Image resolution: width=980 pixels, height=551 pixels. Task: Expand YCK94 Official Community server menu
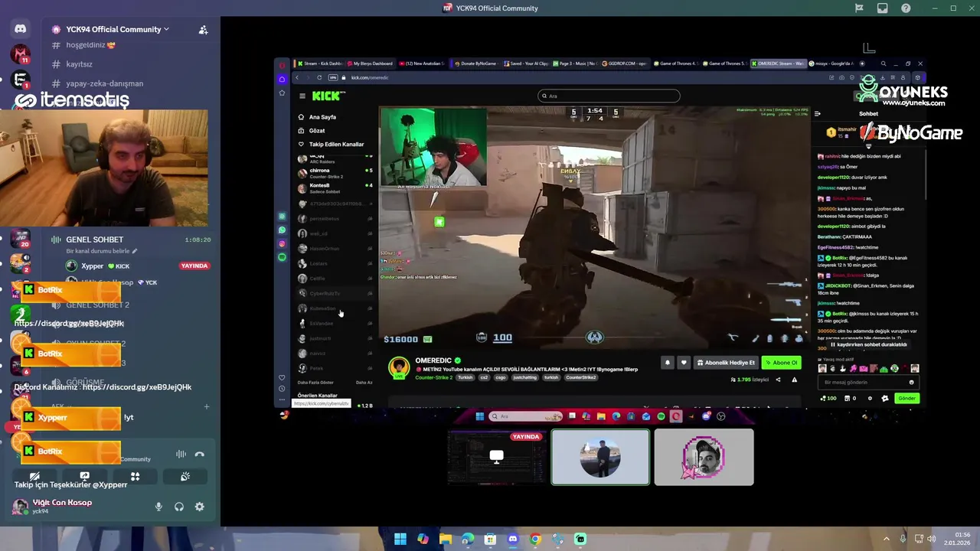click(x=118, y=29)
